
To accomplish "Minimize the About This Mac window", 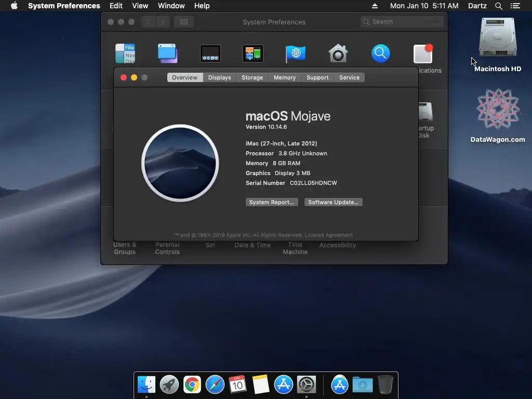I will pyautogui.click(x=134, y=78).
